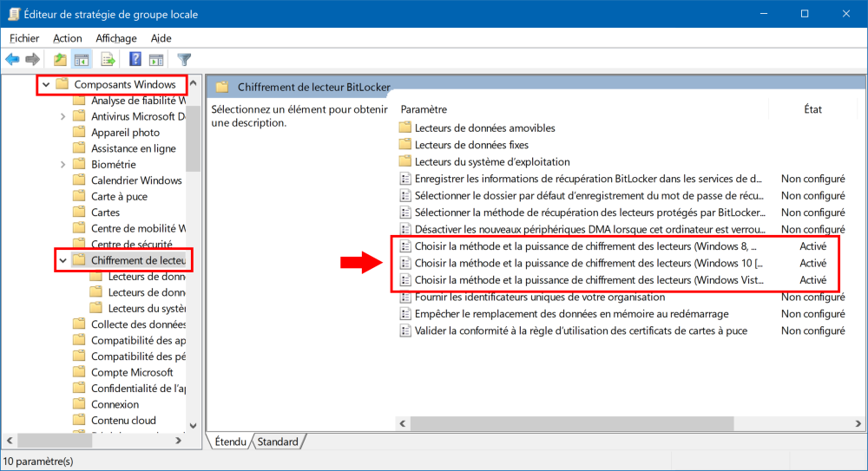Select Sélectionner le dossier par défaut policy
868x471 pixels.
589,195
